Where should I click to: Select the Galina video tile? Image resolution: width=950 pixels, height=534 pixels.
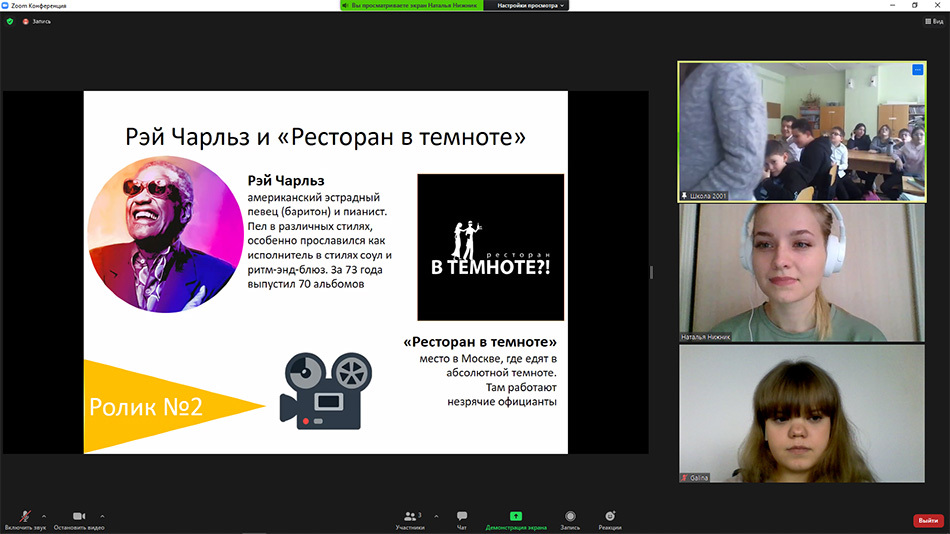click(x=802, y=413)
